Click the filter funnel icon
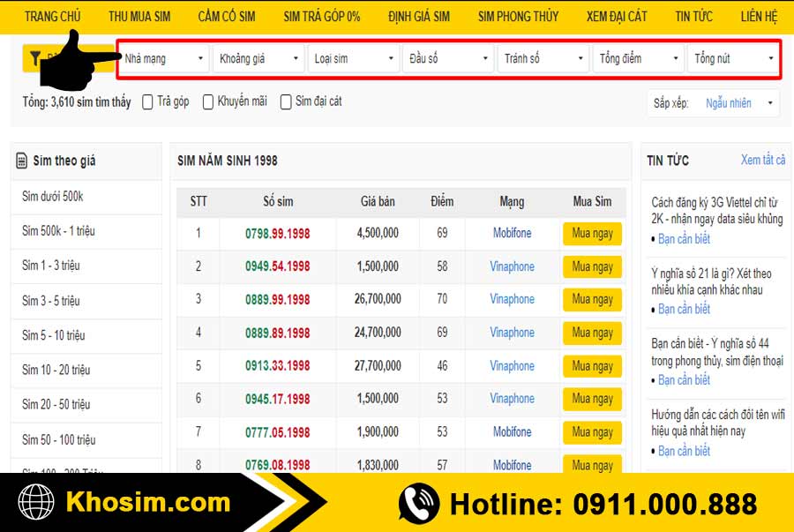Viewport: 794px width, 532px height. pos(35,59)
